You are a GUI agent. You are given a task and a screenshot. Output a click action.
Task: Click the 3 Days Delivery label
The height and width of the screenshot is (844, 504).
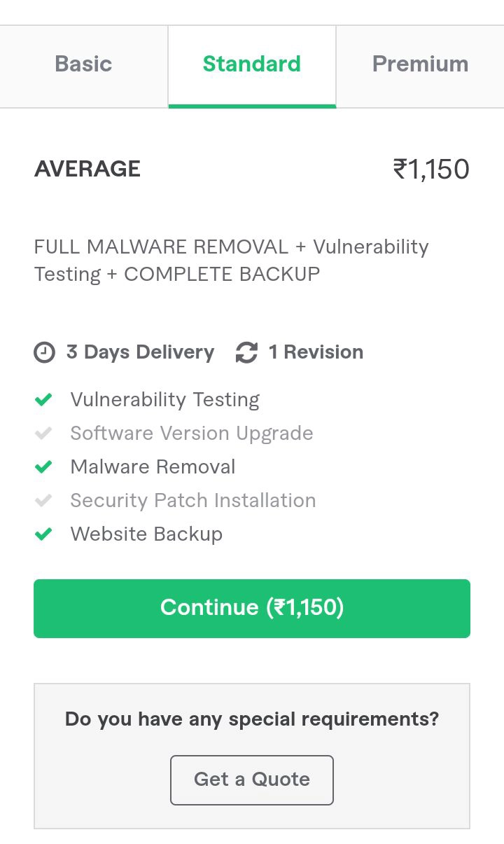tap(140, 352)
